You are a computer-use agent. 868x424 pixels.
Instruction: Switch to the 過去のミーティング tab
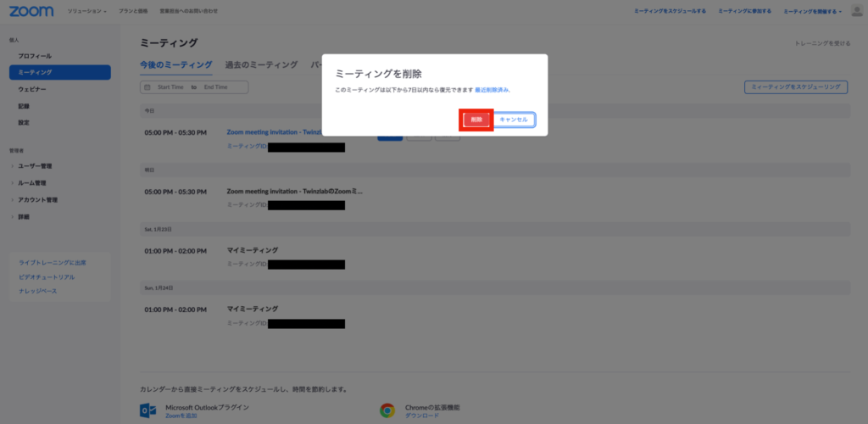(x=261, y=64)
